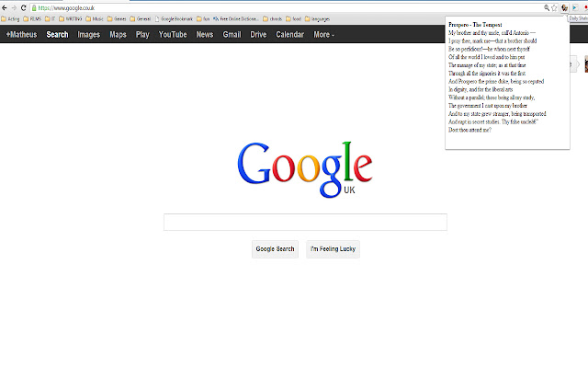The width and height of the screenshot is (588, 368).
Task: Open the chords bookmarks folder
Action: (x=272, y=18)
